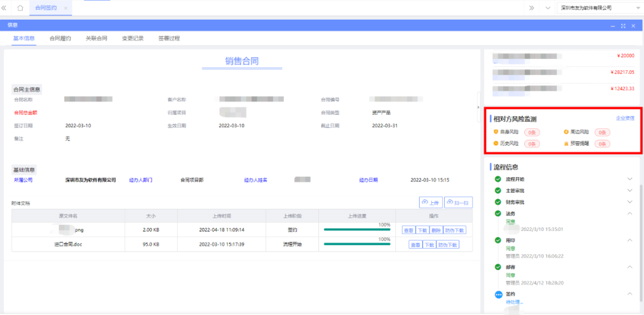Open the 企业资信 link
This screenshot has height=315, width=644.
pyautogui.click(x=625, y=118)
